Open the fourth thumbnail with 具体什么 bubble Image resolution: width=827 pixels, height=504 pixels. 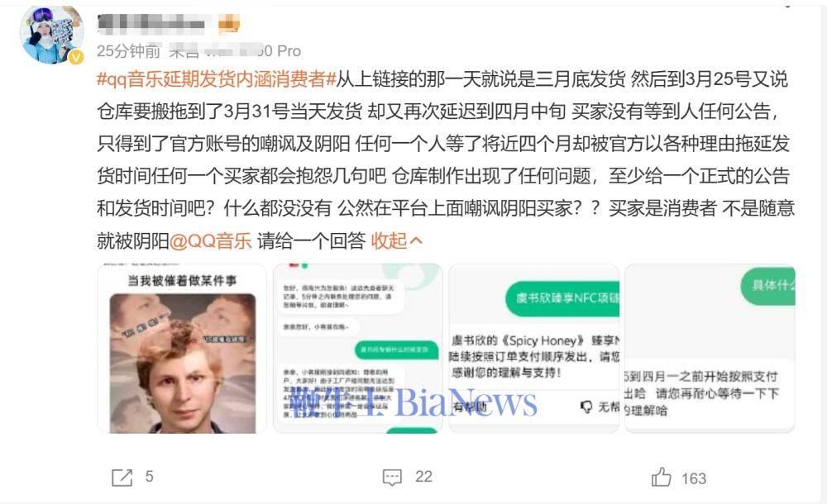coord(710,349)
